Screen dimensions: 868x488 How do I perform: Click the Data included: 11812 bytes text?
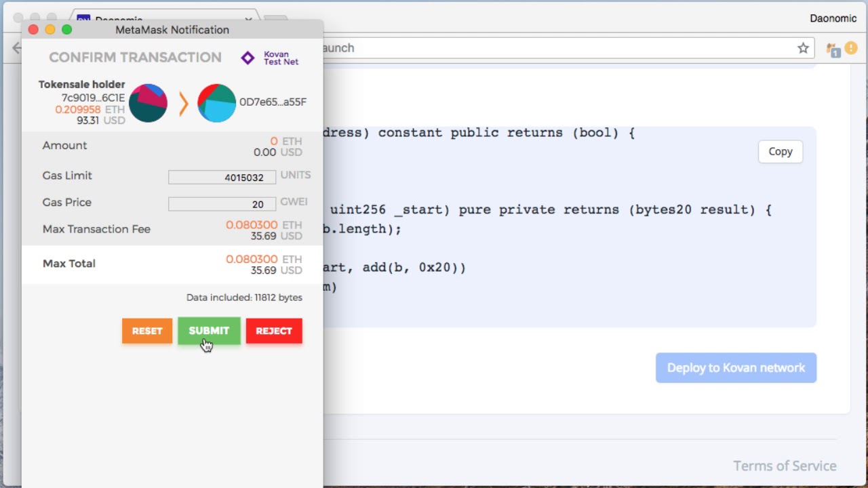click(x=244, y=298)
